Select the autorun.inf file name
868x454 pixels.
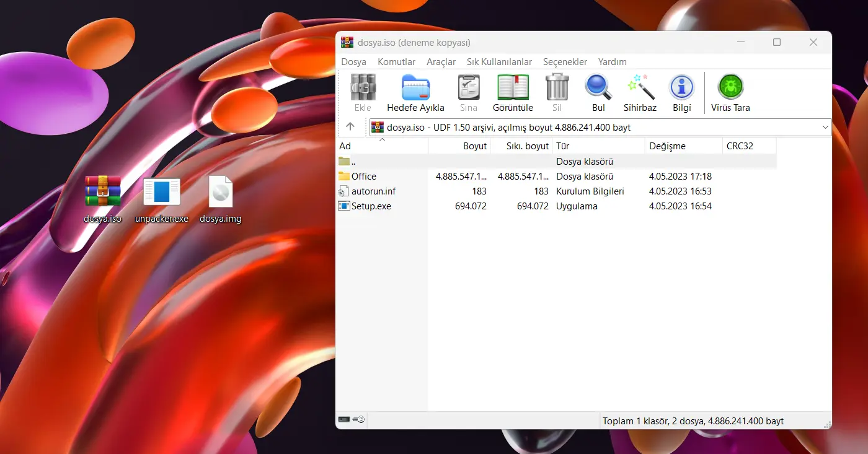[373, 191]
